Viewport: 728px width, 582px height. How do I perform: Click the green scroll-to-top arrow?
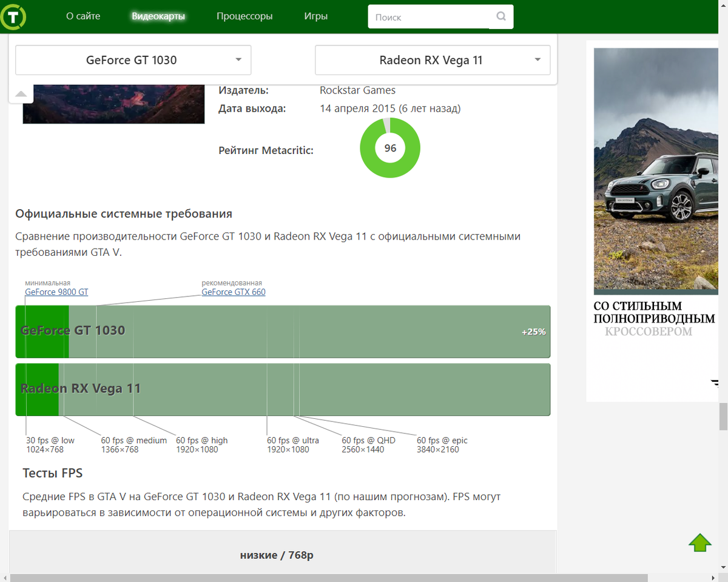click(700, 543)
